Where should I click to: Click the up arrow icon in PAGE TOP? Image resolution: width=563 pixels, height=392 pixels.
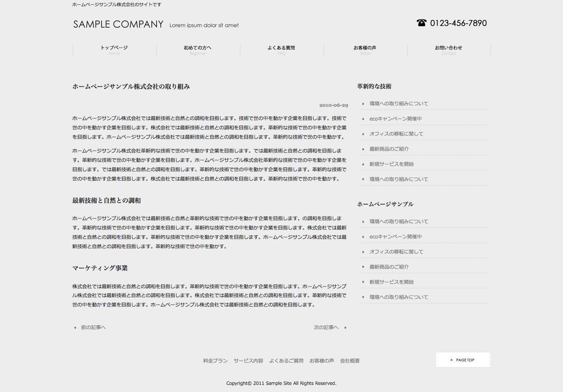(451, 360)
